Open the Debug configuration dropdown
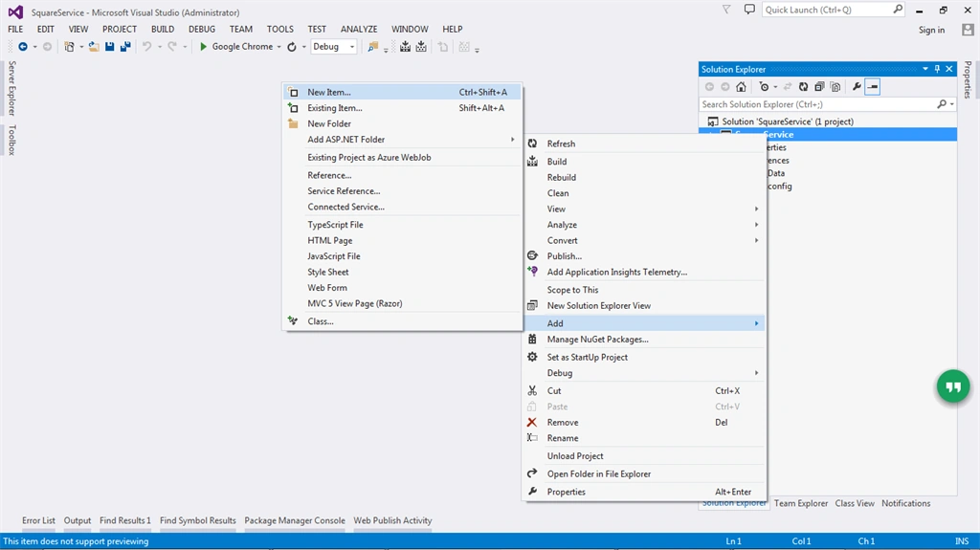This screenshot has width=980, height=550. click(333, 47)
